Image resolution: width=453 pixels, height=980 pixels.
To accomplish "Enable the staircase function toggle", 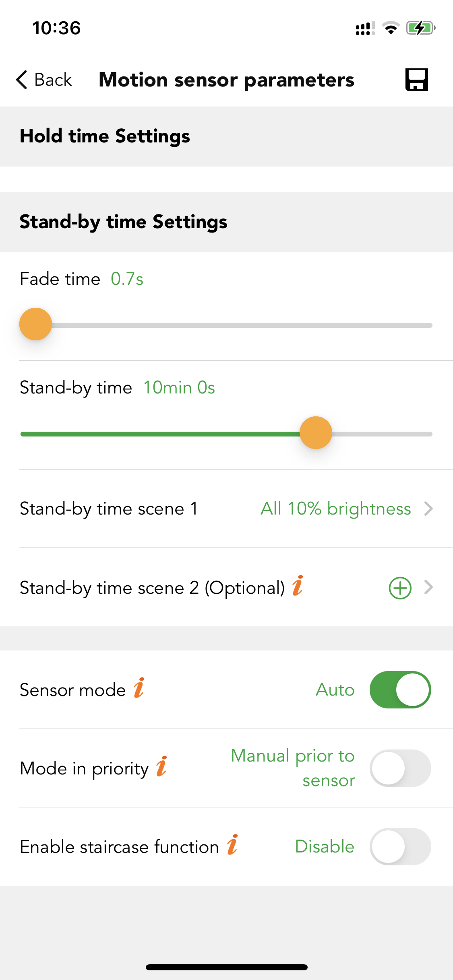I will pos(400,846).
